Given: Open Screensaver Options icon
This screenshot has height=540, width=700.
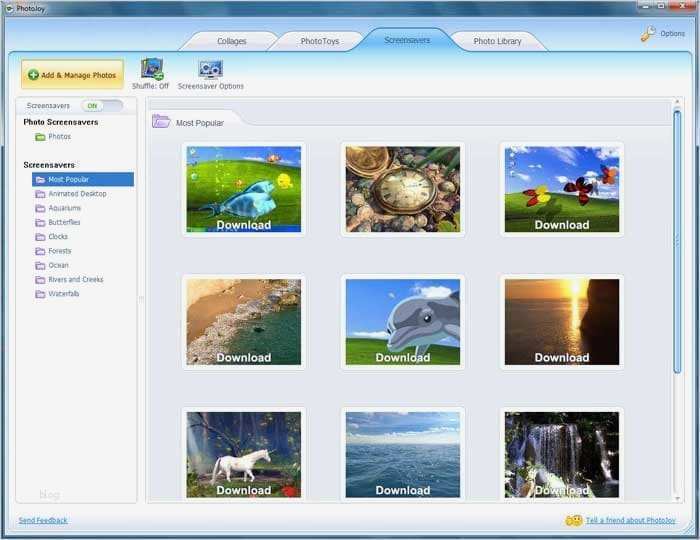Looking at the screenshot, I should coord(210,69).
